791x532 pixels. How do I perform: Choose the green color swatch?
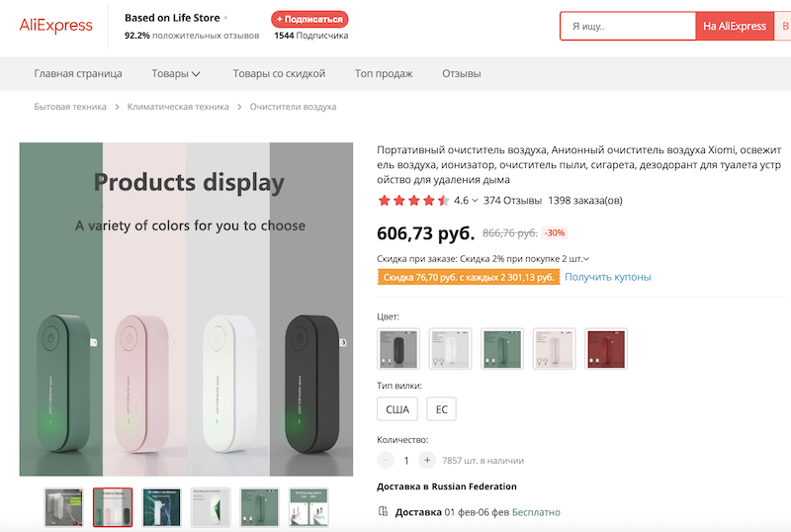(x=501, y=349)
